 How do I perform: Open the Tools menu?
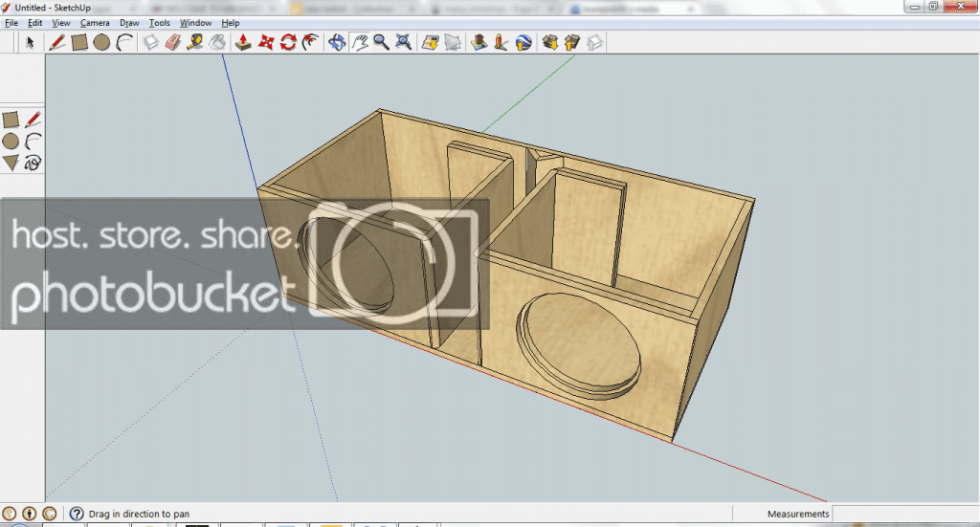click(160, 23)
